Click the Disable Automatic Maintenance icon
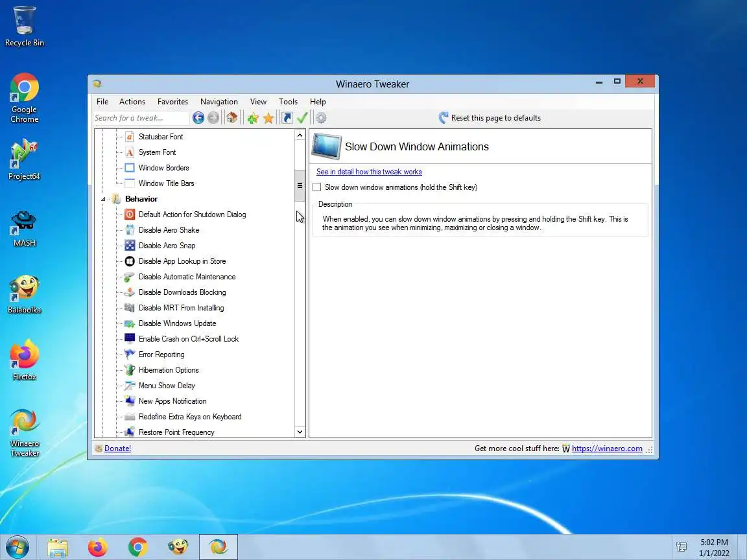Screen dimensions: 747x560 pyautogui.click(x=130, y=277)
